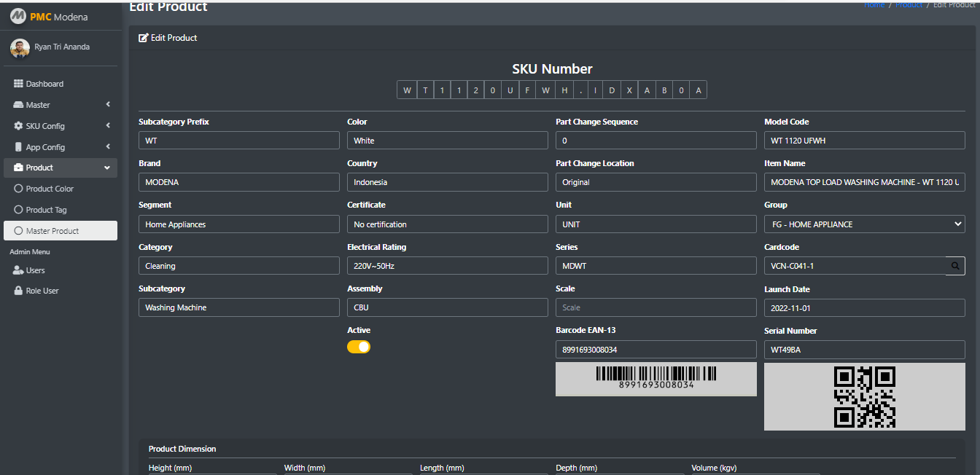Viewport: 980px width, 475px height.
Task: Click the SKU Config gear icon
Action: click(19, 126)
